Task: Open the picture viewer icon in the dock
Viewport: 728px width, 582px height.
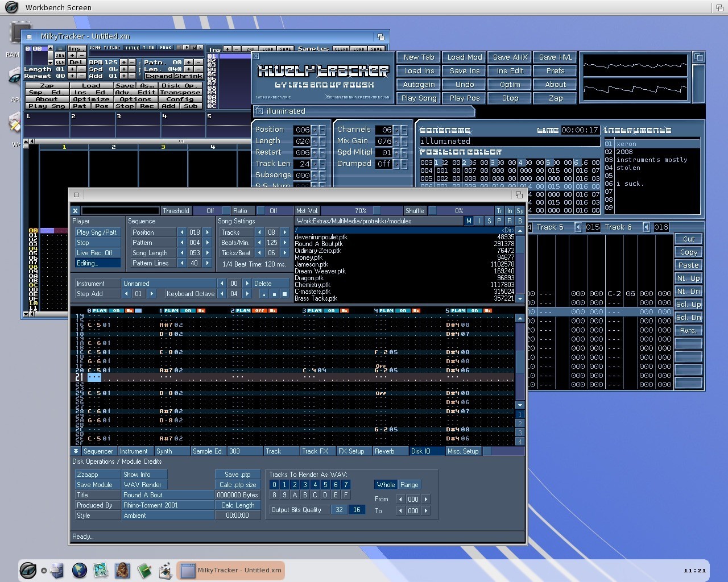Action: (x=101, y=570)
